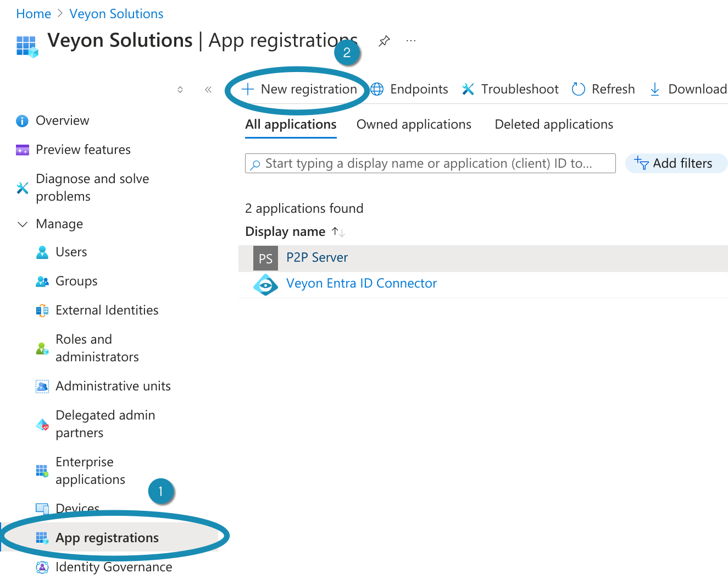Open Endpoints from the toolbar
This screenshot has width=728, height=579.
click(409, 89)
